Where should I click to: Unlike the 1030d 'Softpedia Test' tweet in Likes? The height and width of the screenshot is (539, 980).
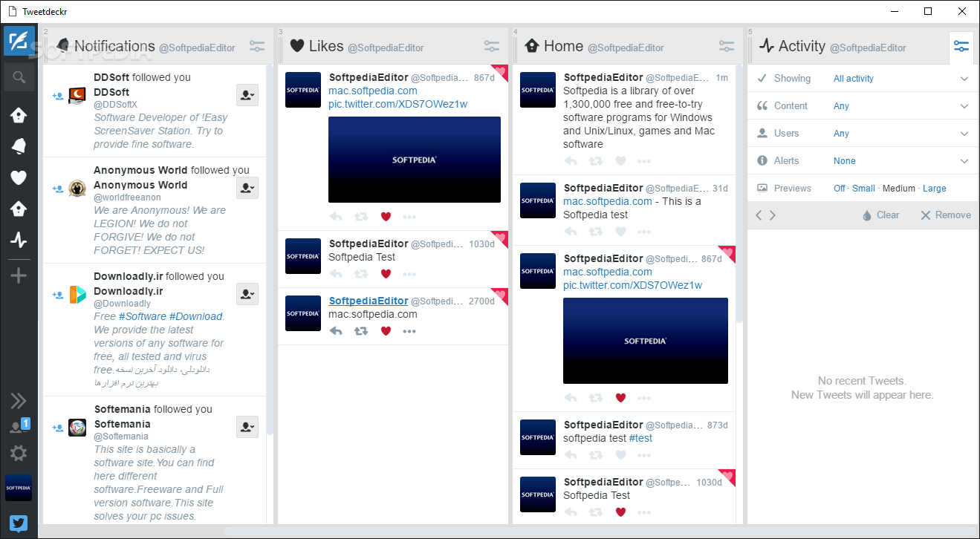click(386, 274)
